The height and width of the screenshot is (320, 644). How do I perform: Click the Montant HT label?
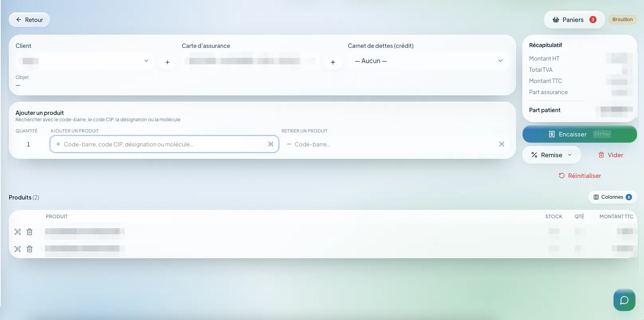[x=544, y=59]
